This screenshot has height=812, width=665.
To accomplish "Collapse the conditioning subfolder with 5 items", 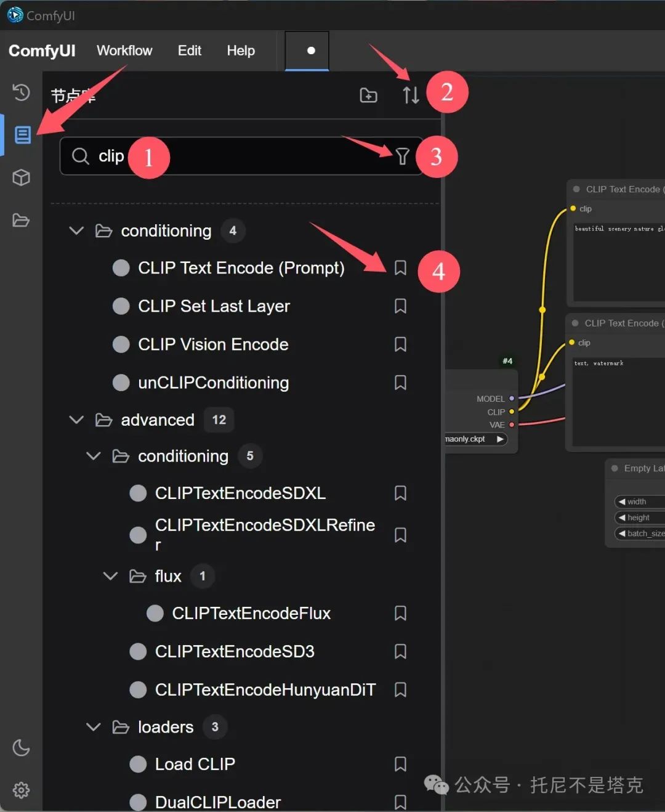I will (94, 456).
